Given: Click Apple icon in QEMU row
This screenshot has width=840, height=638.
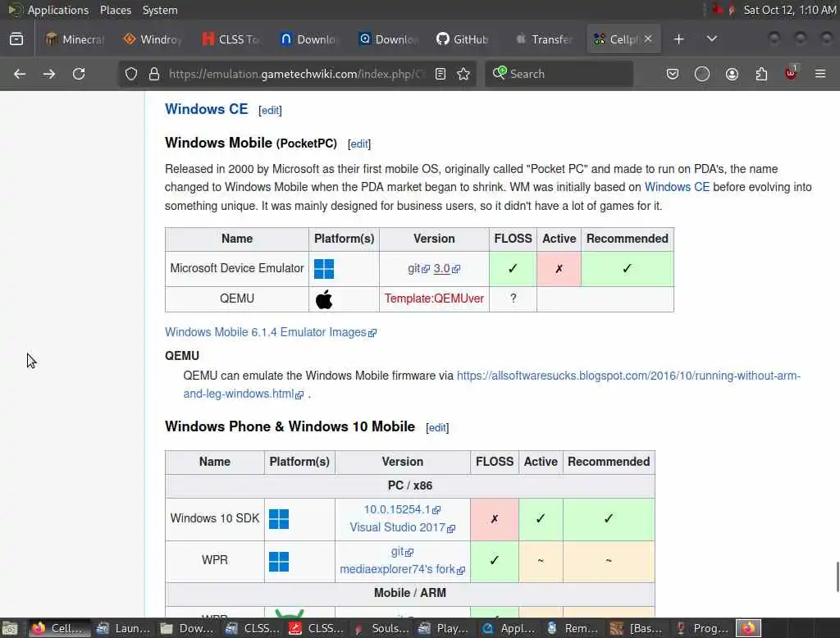Looking at the screenshot, I should tap(323, 299).
